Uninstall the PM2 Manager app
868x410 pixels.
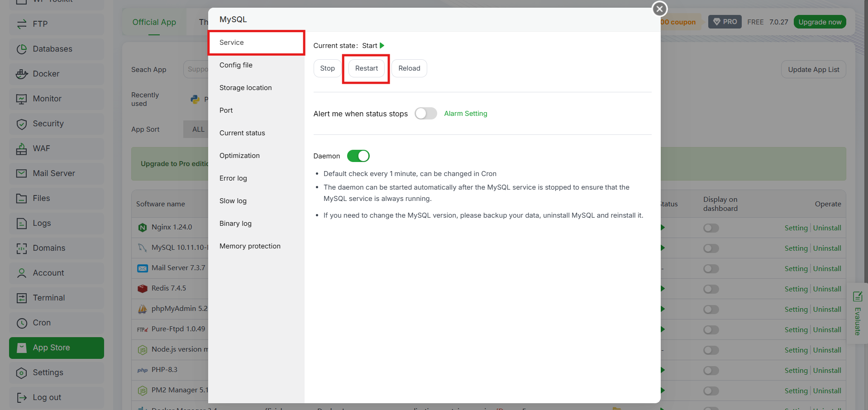[827, 391]
